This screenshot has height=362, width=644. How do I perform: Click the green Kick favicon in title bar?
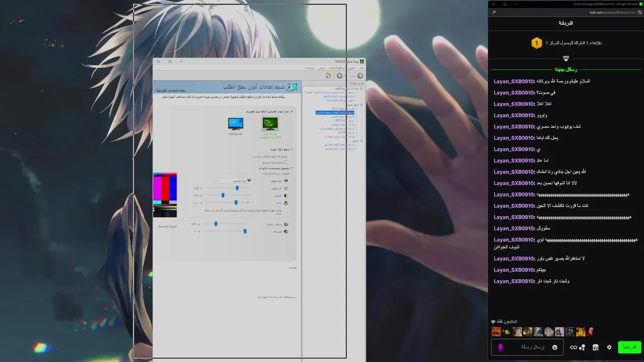[x=641, y=4]
